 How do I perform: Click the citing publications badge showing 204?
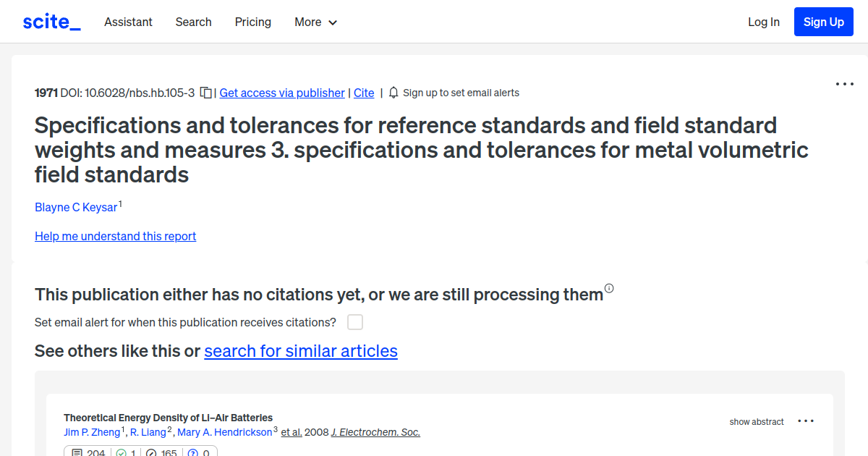pos(88,452)
